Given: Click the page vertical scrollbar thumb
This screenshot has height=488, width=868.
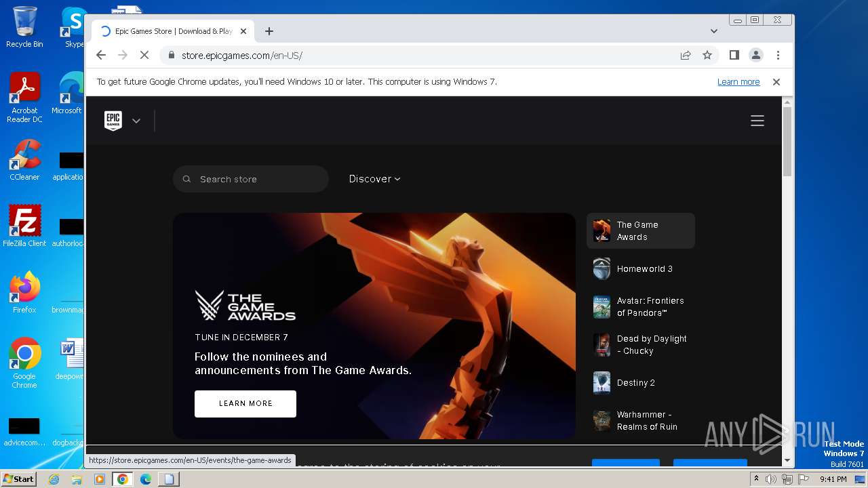Looking at the screenshot, I should click(787, 141).
